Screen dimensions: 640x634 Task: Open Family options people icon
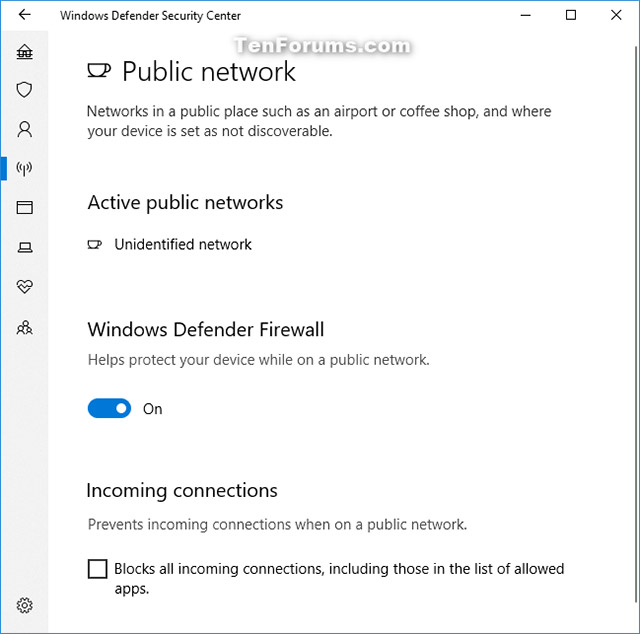[x=24, y=327]
